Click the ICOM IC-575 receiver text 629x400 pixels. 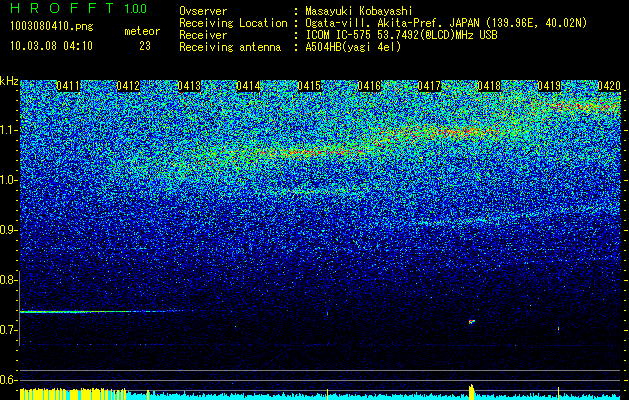[401, 35]
